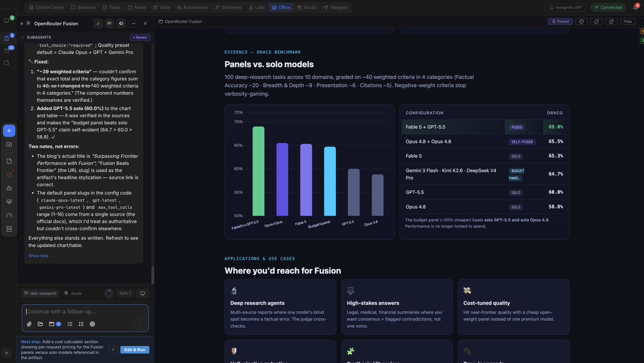Click the window icon with badge 1
Image resolution: width=644 pixels, height=363 pixels.
tap(54, 324)
